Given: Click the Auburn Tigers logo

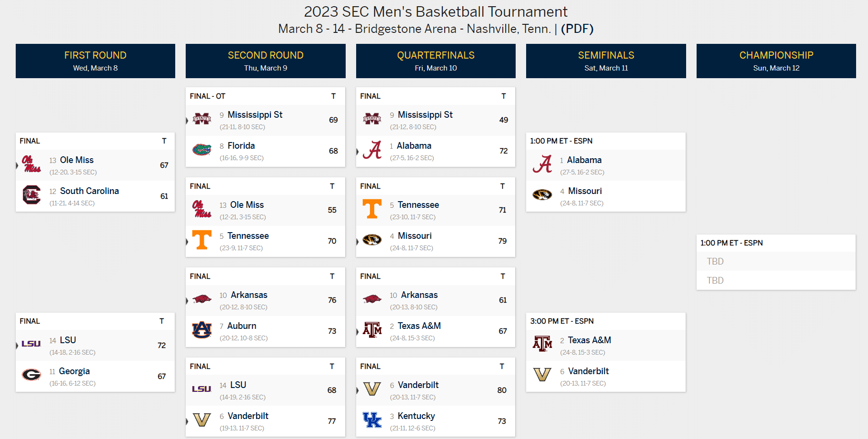Looking at the screenshot, I should click(x=202, y=330).
